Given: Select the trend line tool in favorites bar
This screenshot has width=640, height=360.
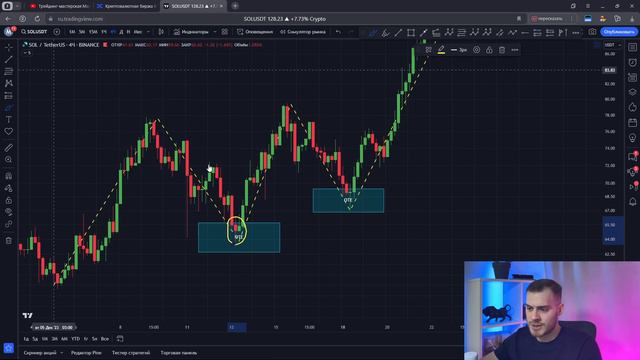Looking at the screenshot, I should pyautogui.click(x=398, y=32).
